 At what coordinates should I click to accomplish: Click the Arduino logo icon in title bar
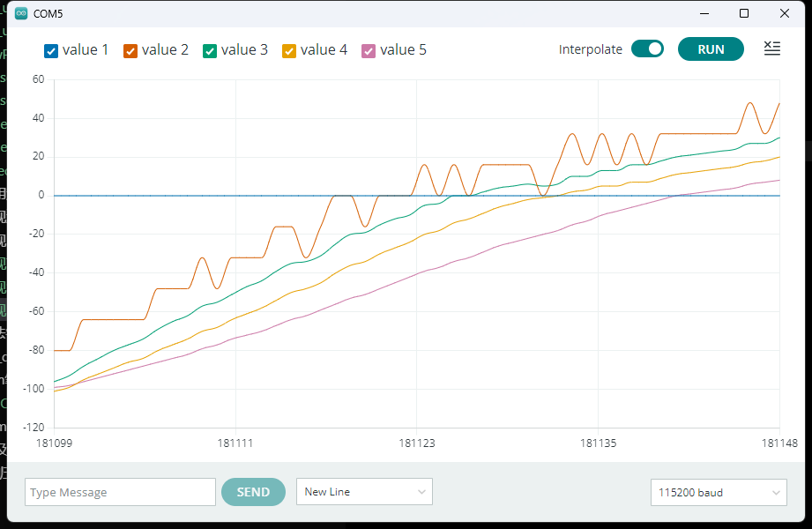(x=21, y=14)
